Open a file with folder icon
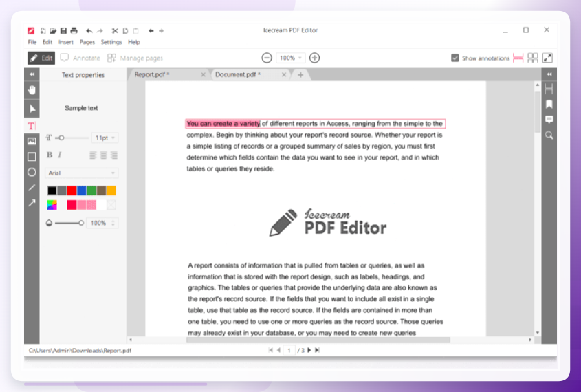Screen dimensions: 581x392 tap(53, 31)
